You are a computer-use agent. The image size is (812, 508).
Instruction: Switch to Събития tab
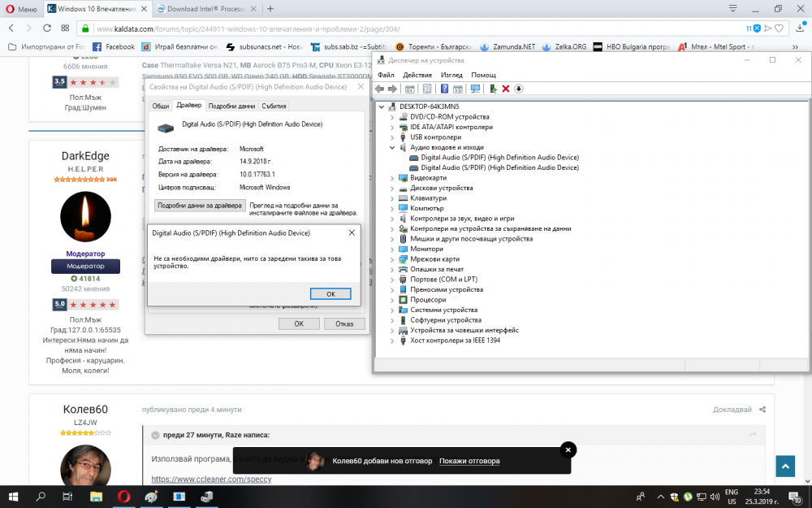point(274,106)
